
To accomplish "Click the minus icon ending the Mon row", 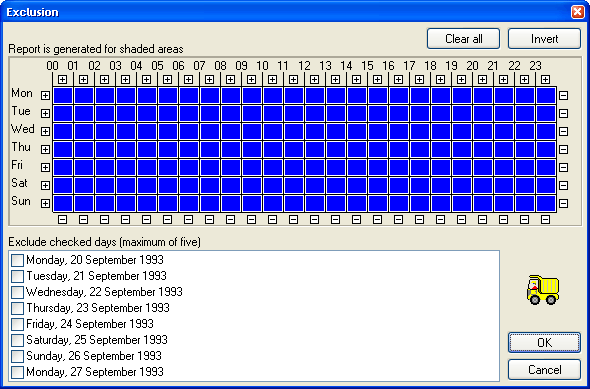I will tap(563, 96).
